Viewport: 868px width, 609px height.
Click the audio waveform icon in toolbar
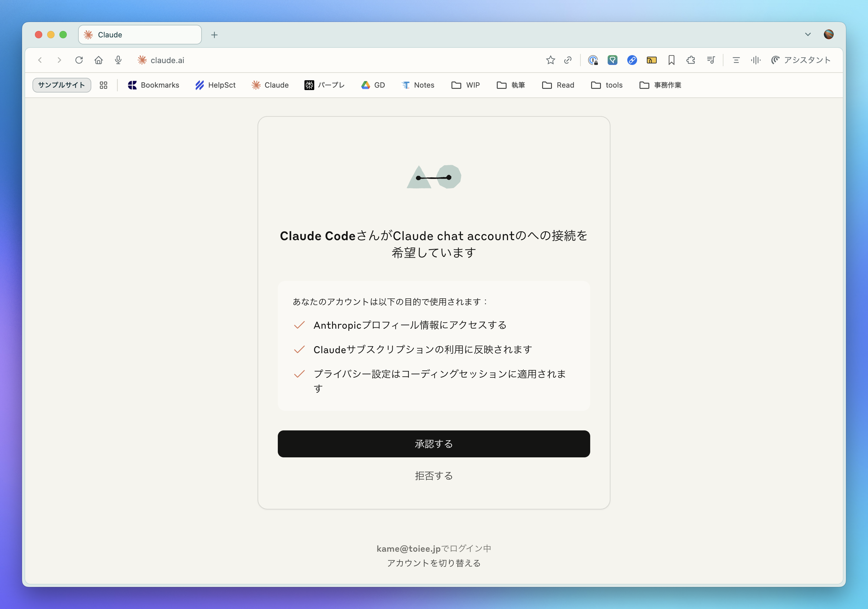[x=755, y=60]
